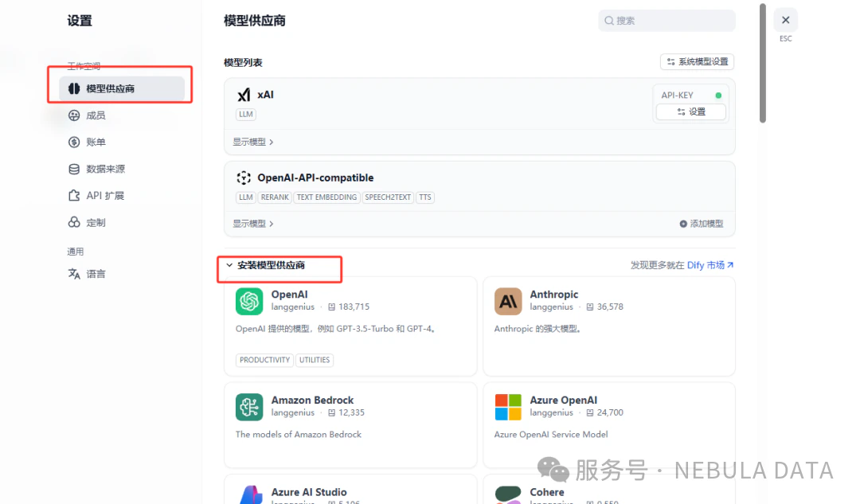Click the SPEECH2TEXT tag

pos(388,197)
